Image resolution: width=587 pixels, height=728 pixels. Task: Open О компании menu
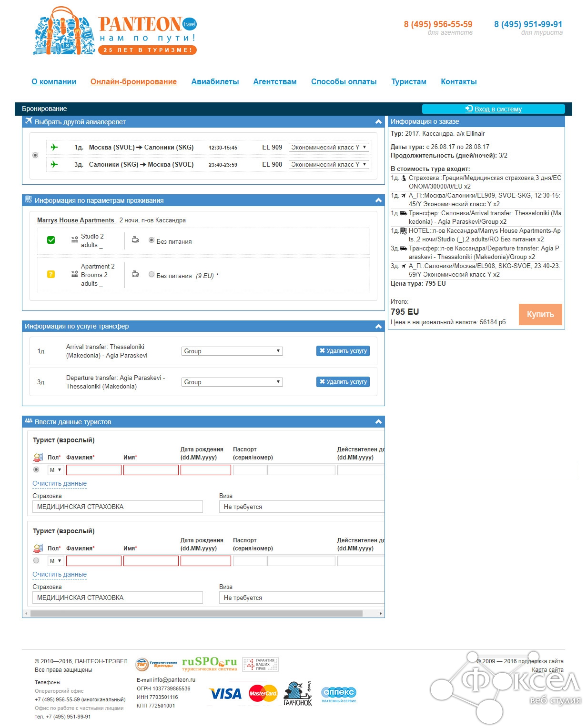(54, 81)
